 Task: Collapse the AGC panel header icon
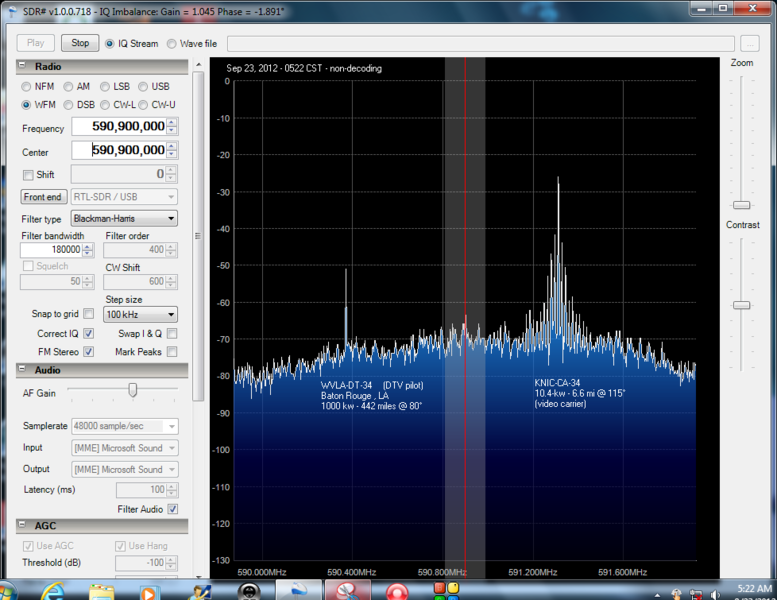[x=22, y=524]
